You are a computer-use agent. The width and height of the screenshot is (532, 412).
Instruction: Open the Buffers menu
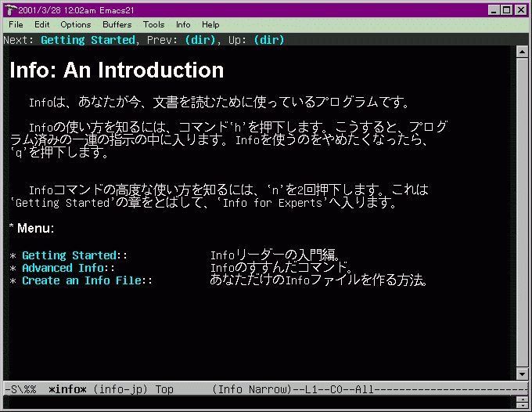[x=117, y=25]
